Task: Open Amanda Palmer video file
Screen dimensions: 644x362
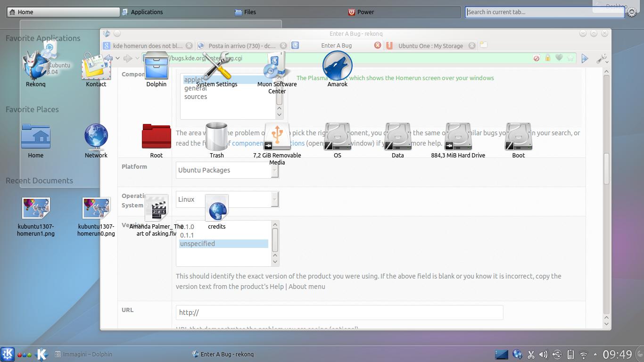Action: click(156, 215)
